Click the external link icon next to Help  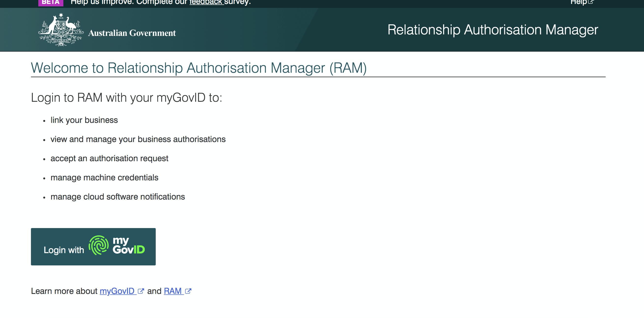coord(591,2)
